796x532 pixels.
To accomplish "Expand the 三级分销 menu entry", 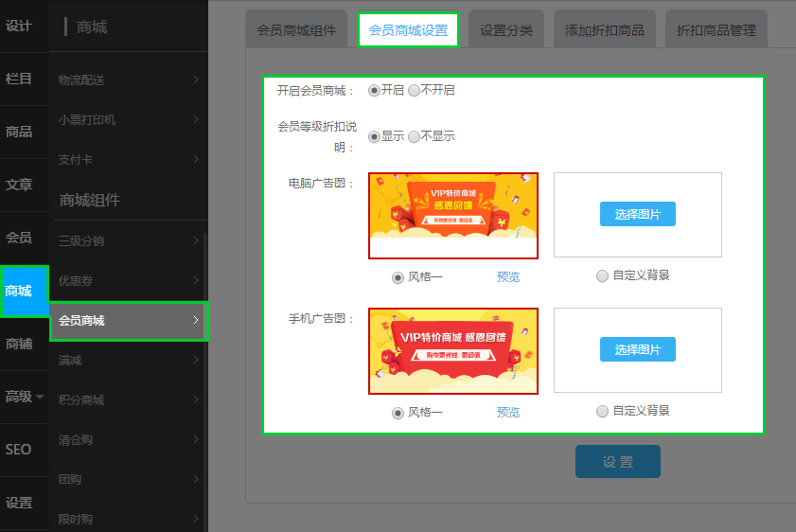I will pos(128,240).
